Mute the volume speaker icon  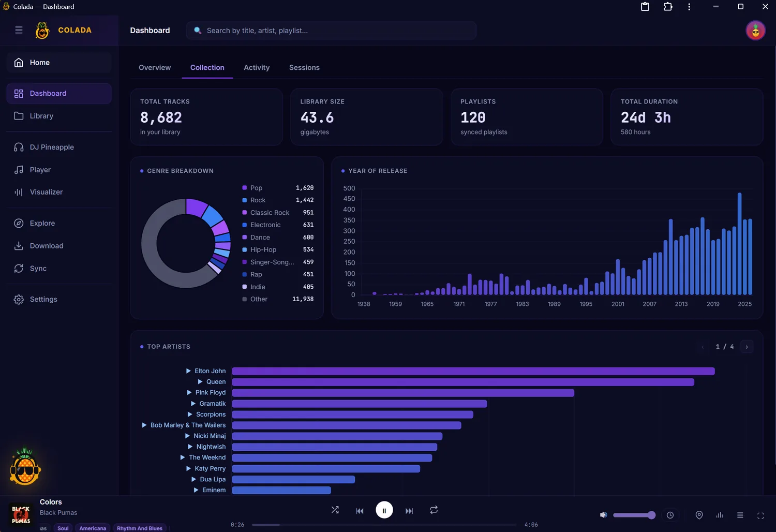click(603, 515)
